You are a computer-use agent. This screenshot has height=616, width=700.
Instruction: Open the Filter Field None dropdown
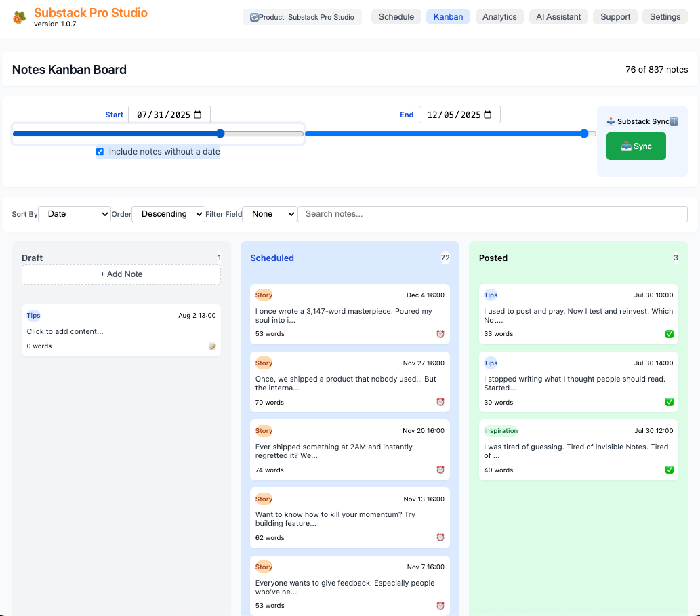[x=270, y=214]
